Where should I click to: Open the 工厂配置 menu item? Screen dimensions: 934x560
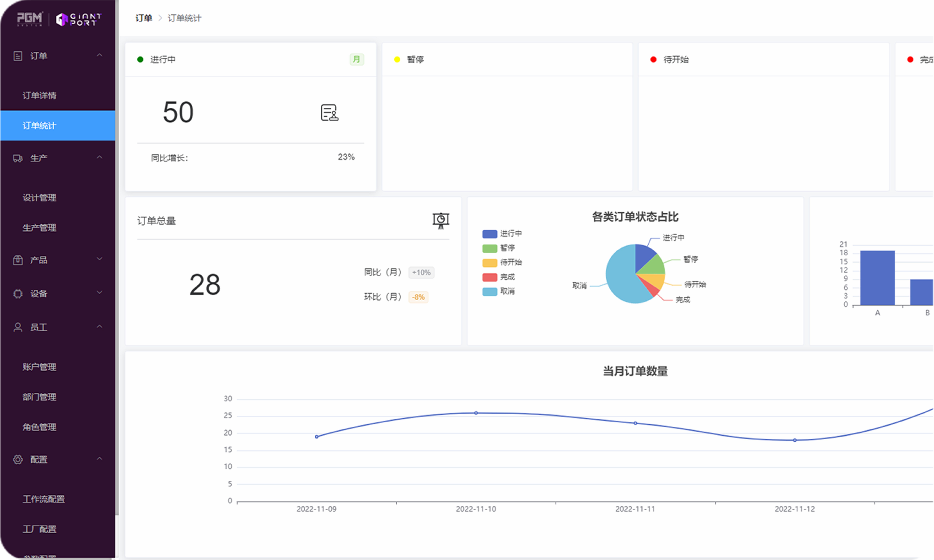click(x=57, y=529)
